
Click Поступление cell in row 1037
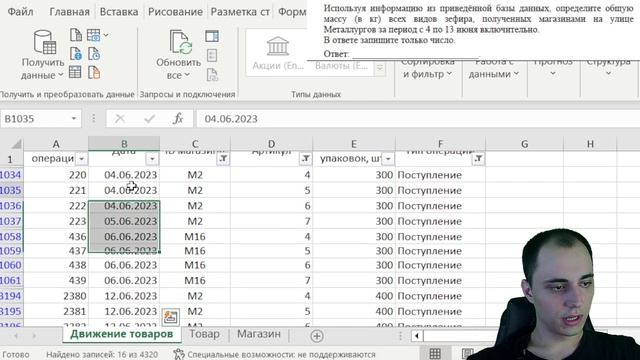[x=440, y=221]
